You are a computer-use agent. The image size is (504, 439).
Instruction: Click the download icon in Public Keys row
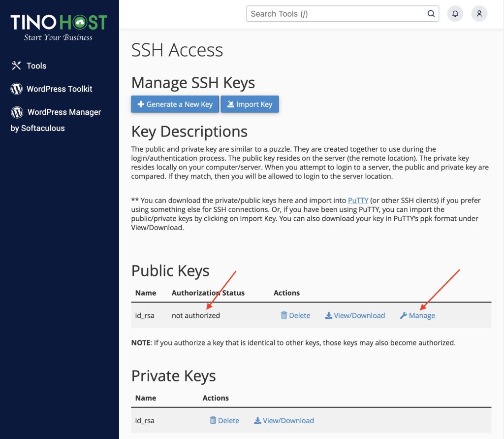click(328, 315)
